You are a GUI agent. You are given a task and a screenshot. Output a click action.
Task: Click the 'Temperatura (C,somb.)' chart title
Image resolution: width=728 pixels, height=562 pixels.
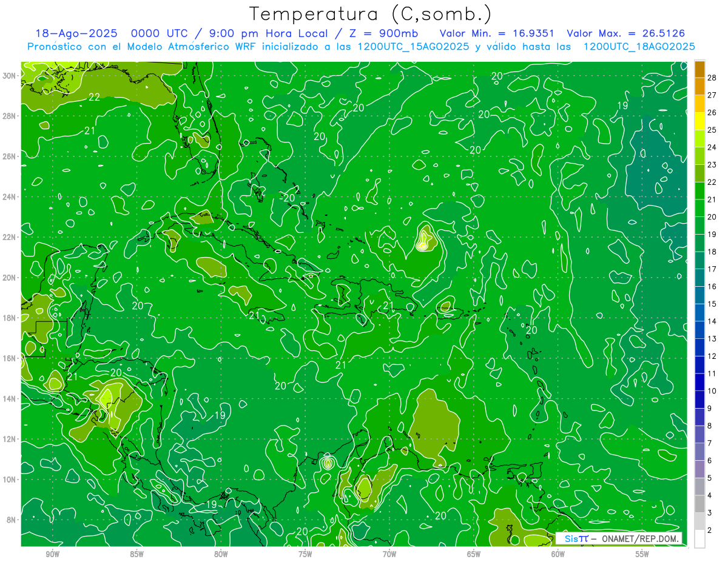click(x=371, y=15)
